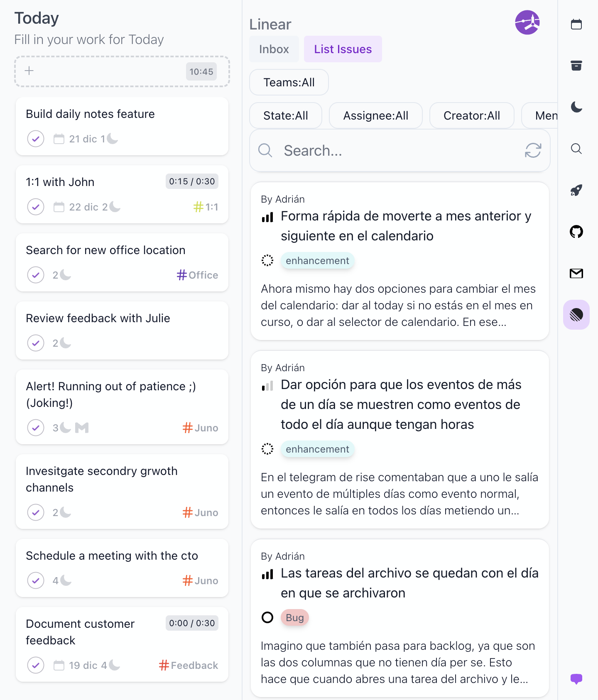Click the 0:15 / 0:30 time tracker
This screenshot has width=598, height=700.
click(192, 181)
